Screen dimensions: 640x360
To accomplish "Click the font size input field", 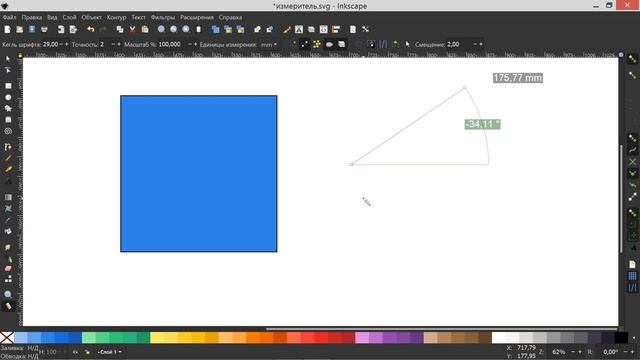I will 50,44.
